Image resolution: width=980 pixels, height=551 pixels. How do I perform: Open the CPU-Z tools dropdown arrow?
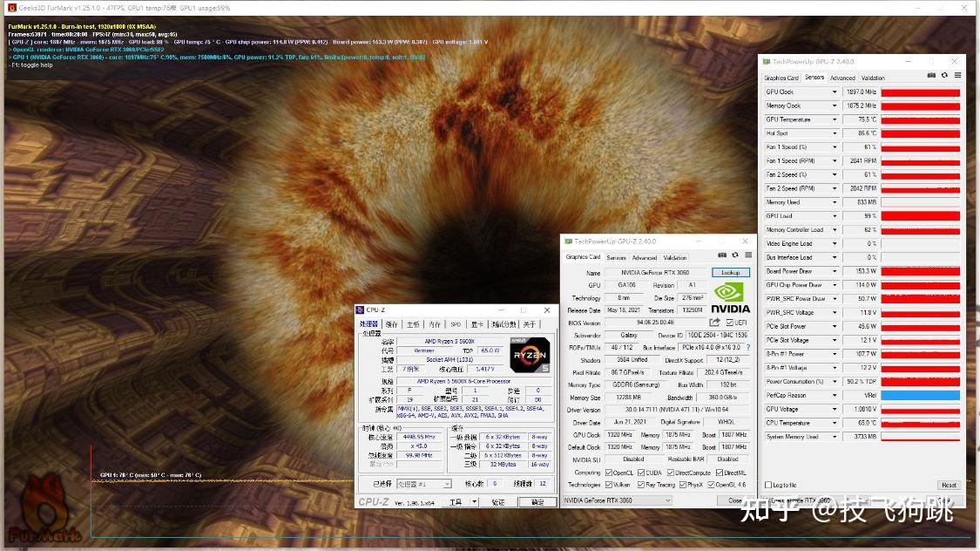tap(474, 501)
